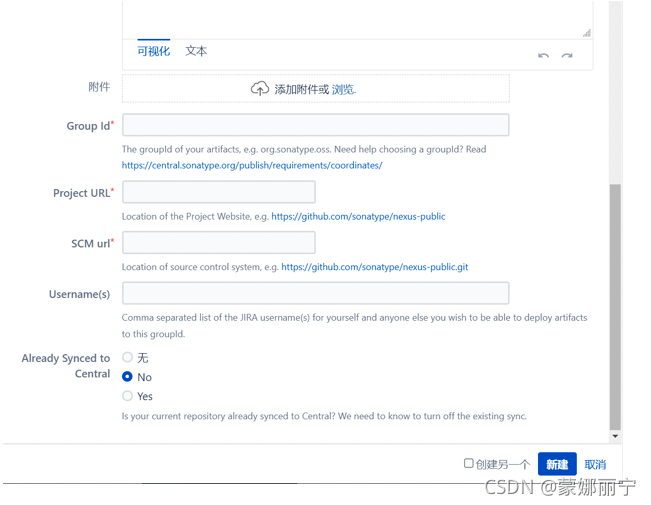Click the redo arrow icon in editor

click(567, 55)
